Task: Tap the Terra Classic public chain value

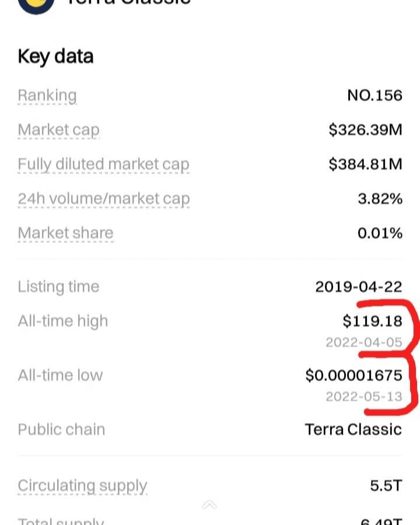Action: click(x=353, y=429)
